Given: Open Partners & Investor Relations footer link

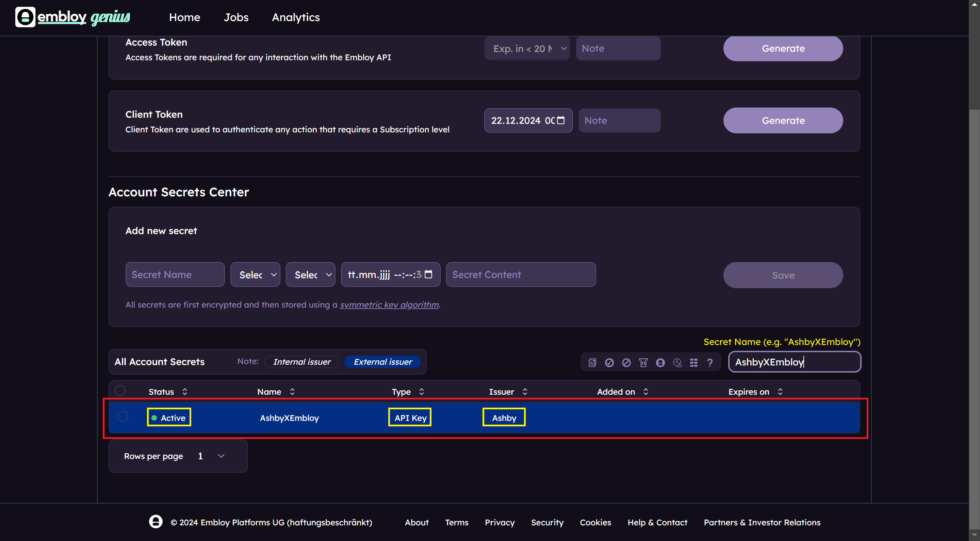Looking at the screenshot, I should point(762,522).
